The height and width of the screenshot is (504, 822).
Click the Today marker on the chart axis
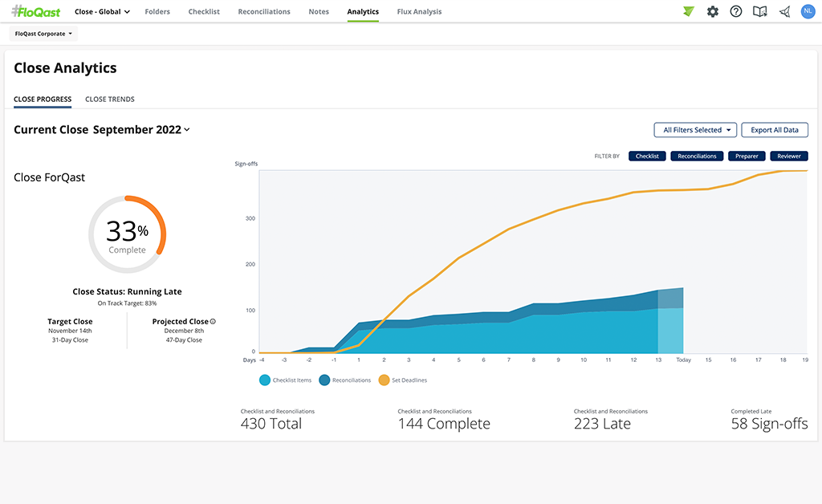[x=684, y=360]
